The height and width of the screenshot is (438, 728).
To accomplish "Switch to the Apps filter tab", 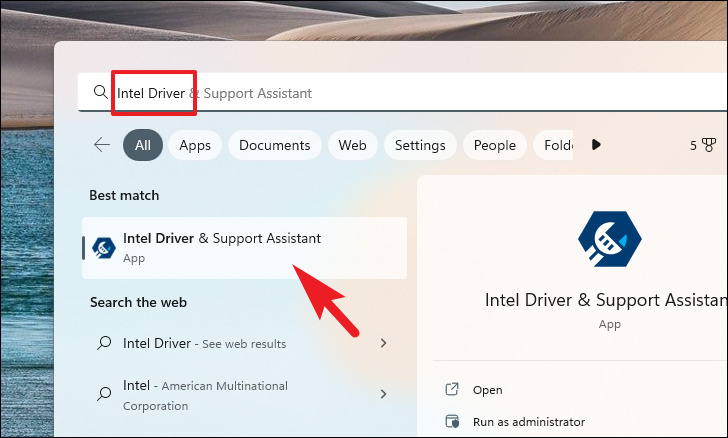I will tap(195, 145).
